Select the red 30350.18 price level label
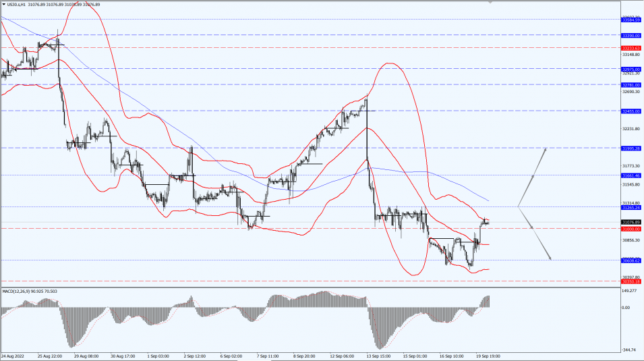644x361 pixels. tap(631, 281)
